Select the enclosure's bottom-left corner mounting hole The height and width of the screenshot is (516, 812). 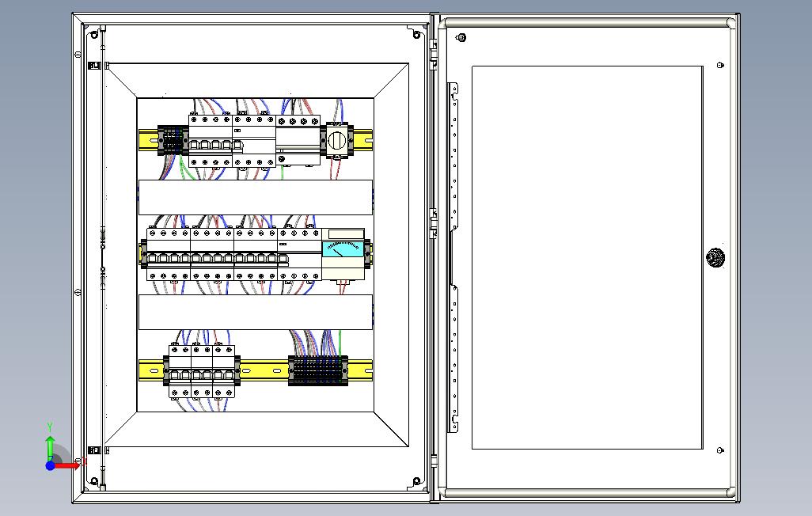point(94,481)
